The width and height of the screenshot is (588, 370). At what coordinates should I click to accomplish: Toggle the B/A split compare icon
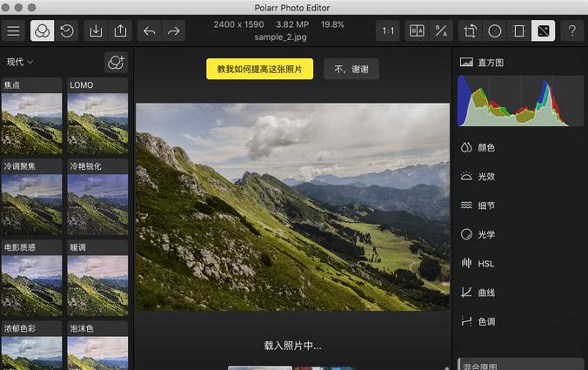click(x=441, y=30)
